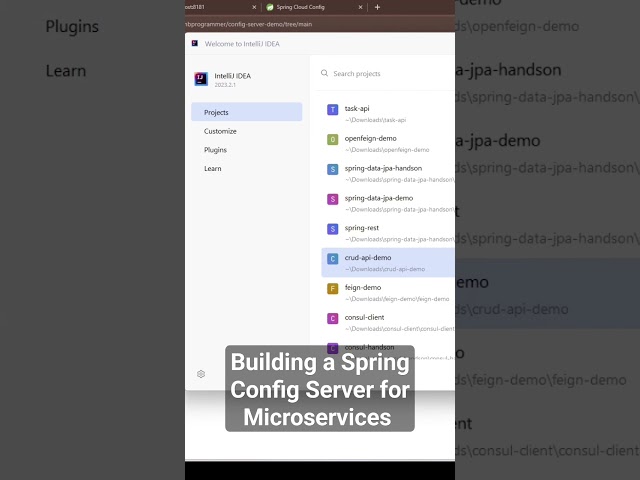Viewport: 640px width, 480px height.
Task: Close the localhost 8181 browser tab
Action: [x=254, y=7]
